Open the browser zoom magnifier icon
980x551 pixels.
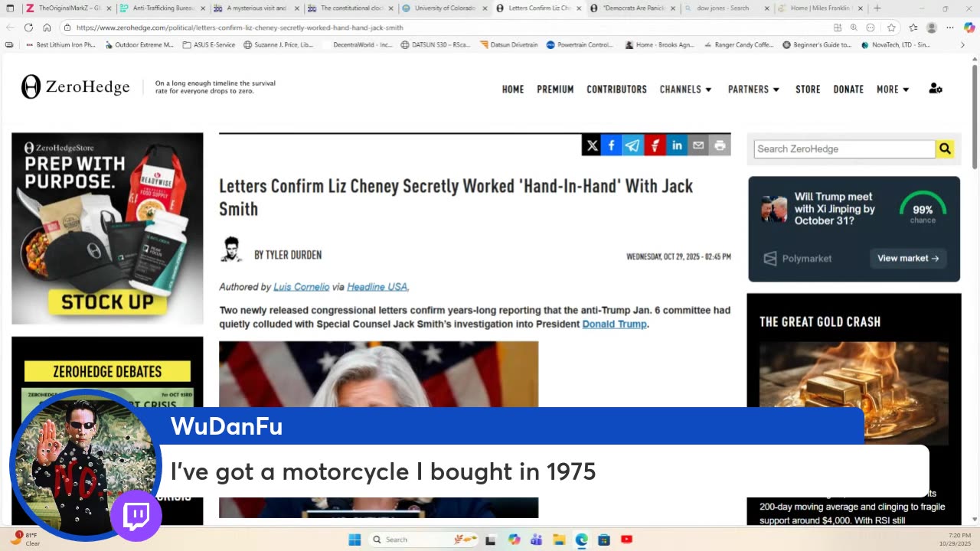[x=854, y=28]
